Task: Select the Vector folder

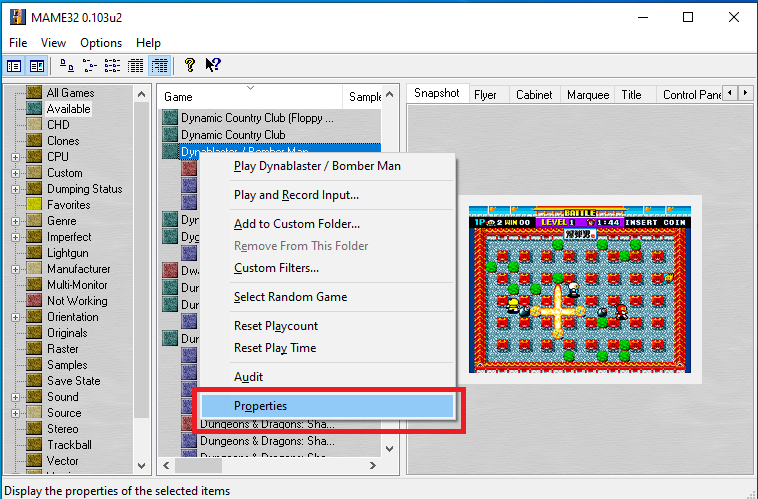Action: click(x=62, y=461)
